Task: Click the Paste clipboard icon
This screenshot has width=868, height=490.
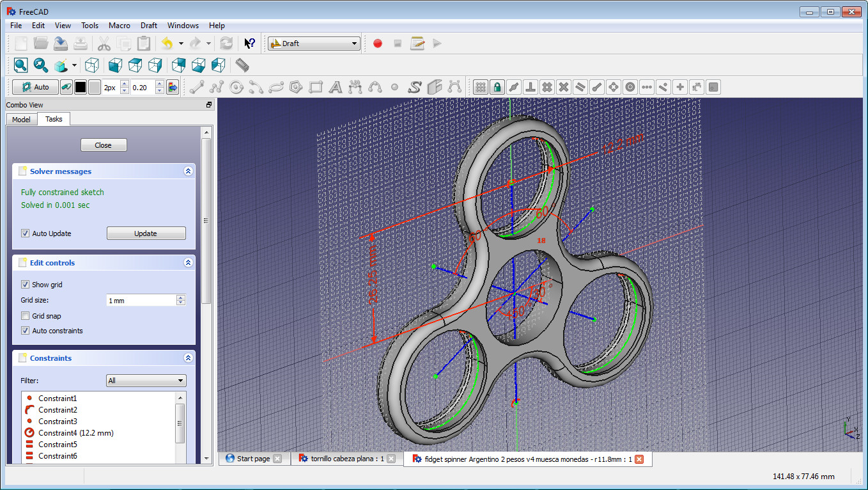Action: click(x=144, y=43)
